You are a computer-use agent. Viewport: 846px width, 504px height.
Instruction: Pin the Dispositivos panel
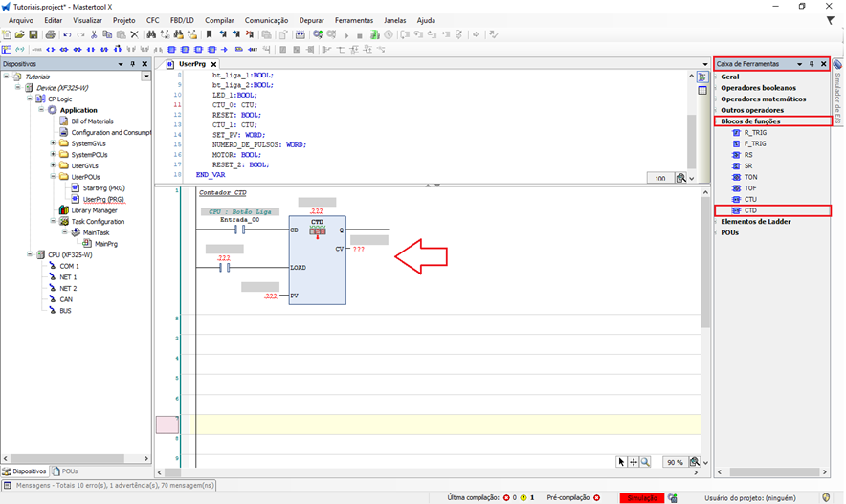click(x=133, y=64)
